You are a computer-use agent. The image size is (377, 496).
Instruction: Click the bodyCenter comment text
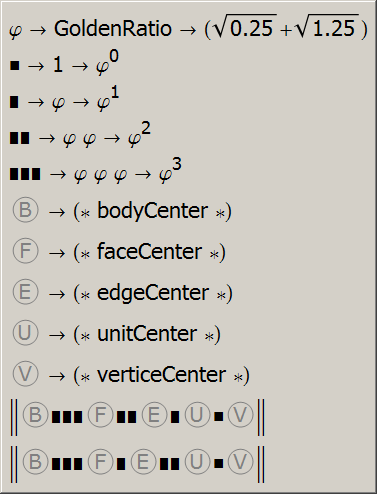click(152, 211)
